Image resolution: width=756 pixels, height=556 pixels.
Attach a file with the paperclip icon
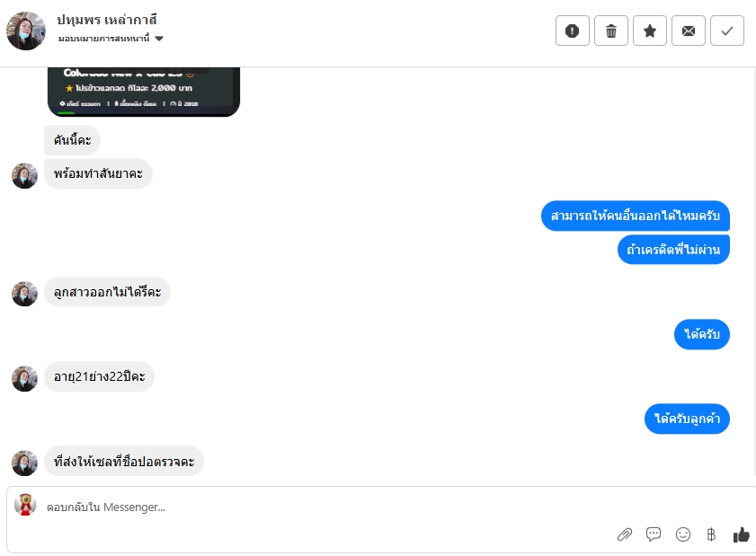click(x=625, y=534)
